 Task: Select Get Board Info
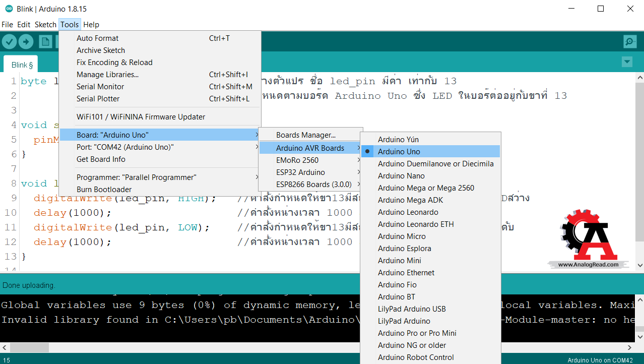click(160, 159)
